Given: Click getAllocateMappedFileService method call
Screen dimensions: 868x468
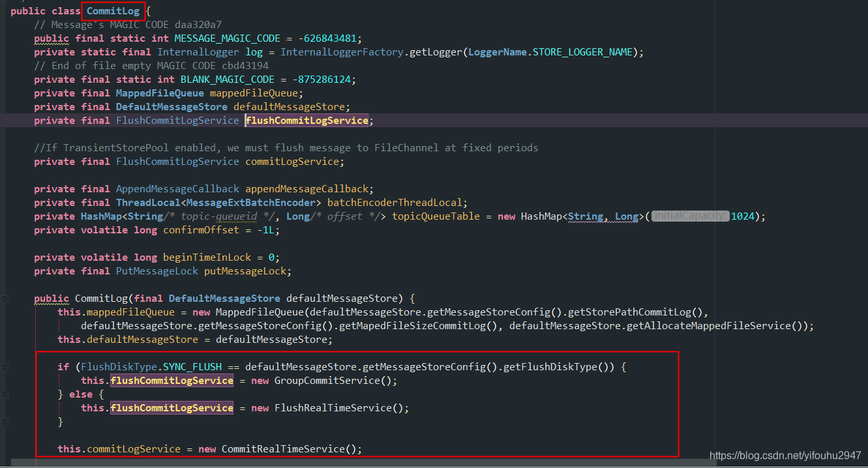Looking at the screenshot, I should point(710,326).
